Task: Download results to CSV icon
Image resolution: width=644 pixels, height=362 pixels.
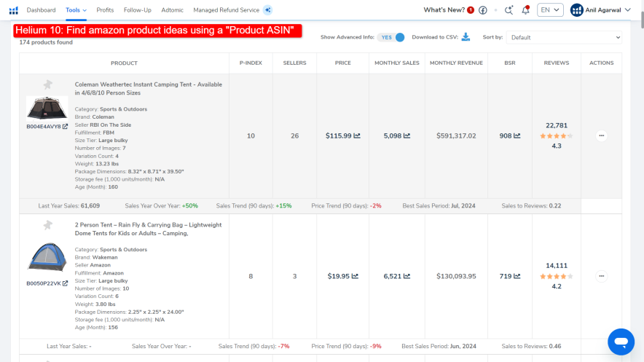Action: click(x=466, y=37)
